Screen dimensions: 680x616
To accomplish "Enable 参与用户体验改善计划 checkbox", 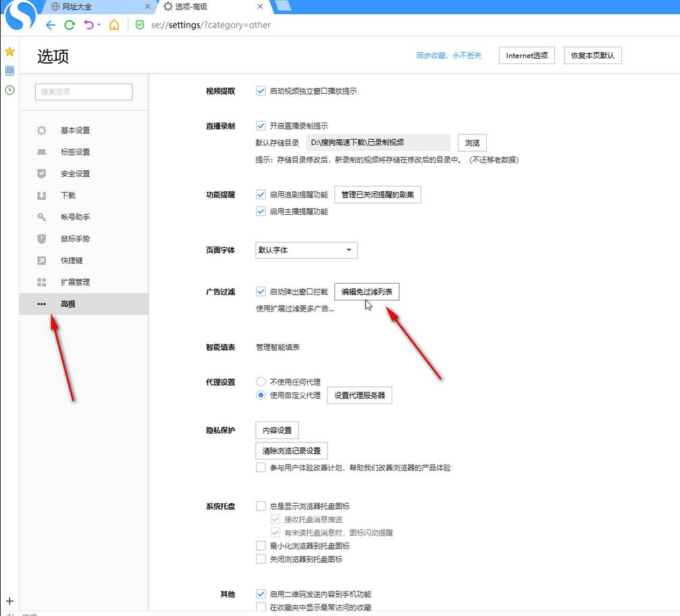I will 261,467.
